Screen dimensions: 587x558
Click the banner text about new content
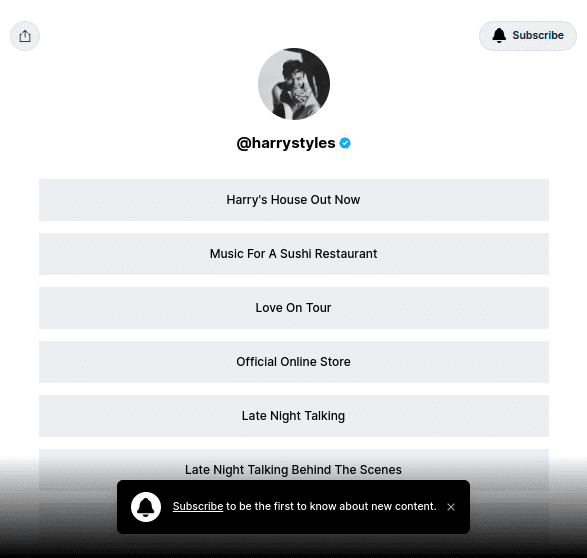[331, 506]
